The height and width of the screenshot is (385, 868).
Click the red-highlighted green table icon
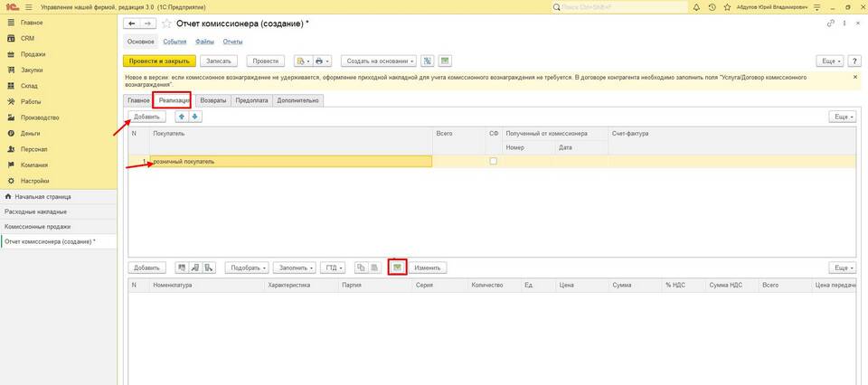click(x=397, y=268)
